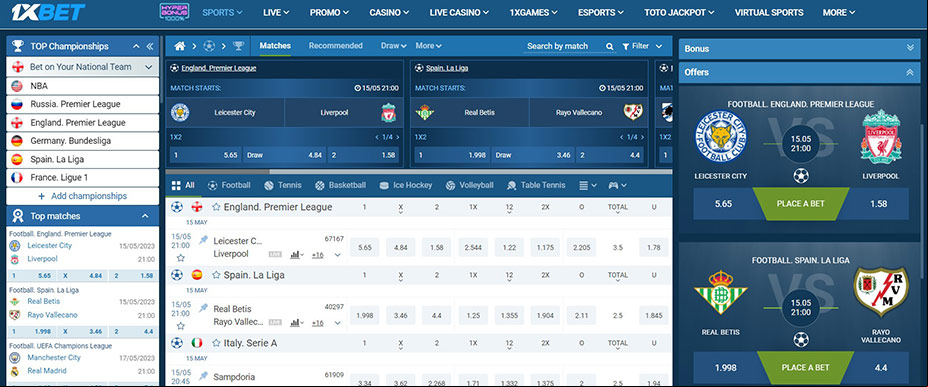Toggle favorite star for Spain La Liga
The height and width of the screenshot is (387, 928).
tap(216, 275)
